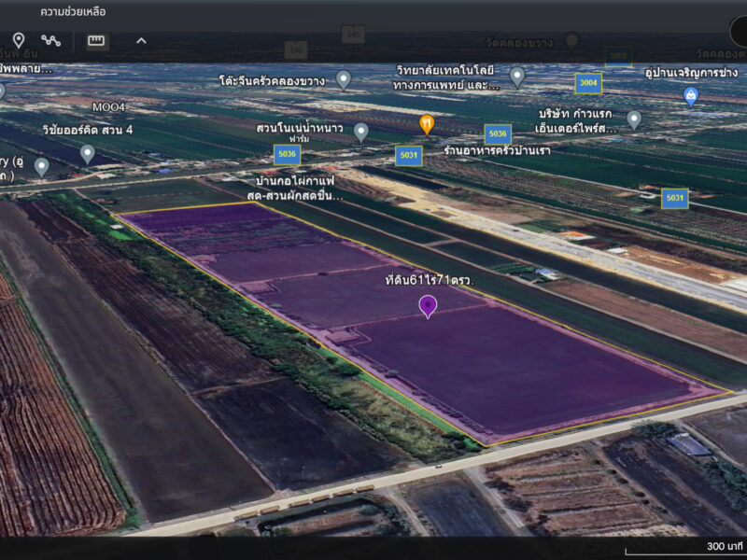Click the purple pin of ที่ดิน61ไร่71ตรว.
The height and width of the screenshot is (560, 747).
coord(428,306)
